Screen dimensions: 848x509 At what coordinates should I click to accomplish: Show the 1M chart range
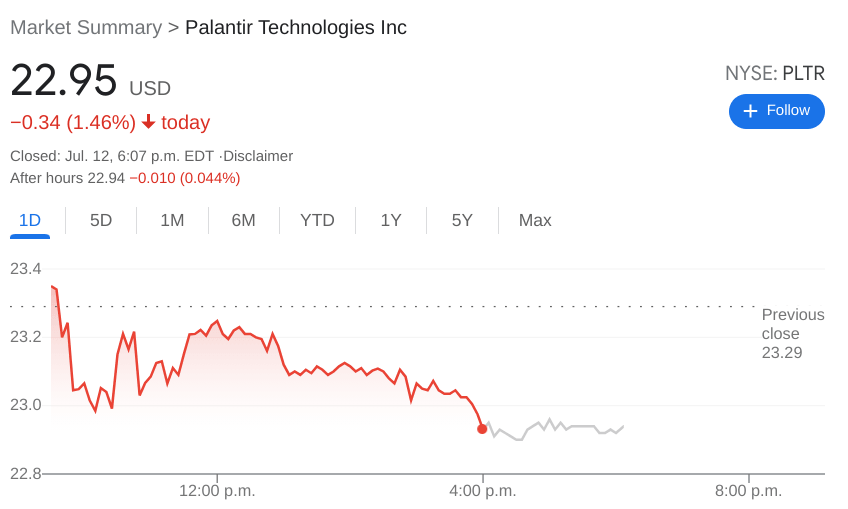[172, 221]
